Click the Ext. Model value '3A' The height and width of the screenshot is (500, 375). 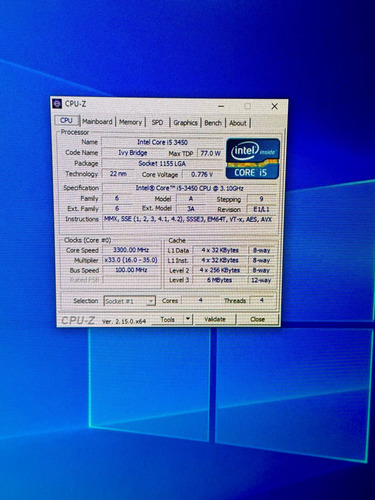tap(191, 209)
